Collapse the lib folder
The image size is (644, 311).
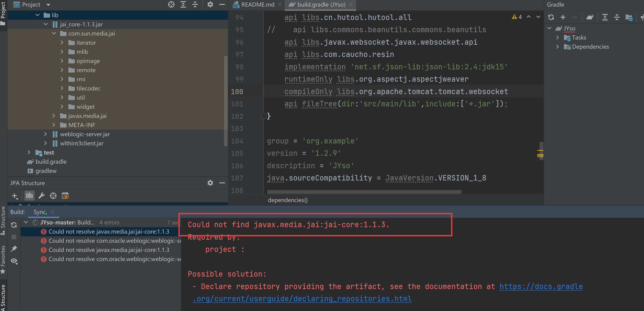tap(38, 15)
